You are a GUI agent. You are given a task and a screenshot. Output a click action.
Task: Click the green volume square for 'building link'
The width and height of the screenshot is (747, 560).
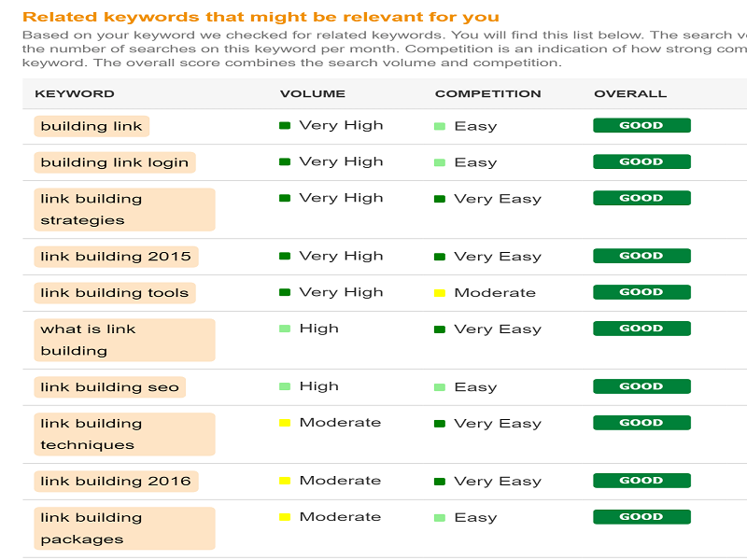[285, 126]
